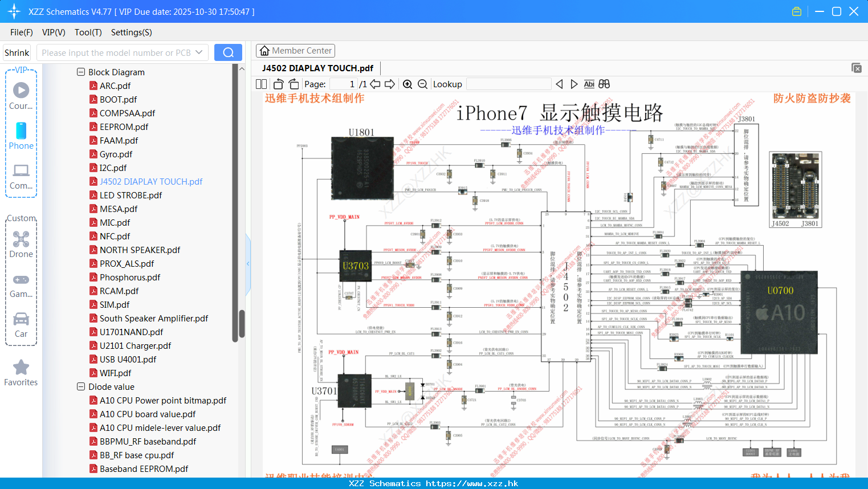This screenshot has width=868, height=489.
Task: Open A10 CPU Power point bitmap.pdf
Action: (163, 400)
